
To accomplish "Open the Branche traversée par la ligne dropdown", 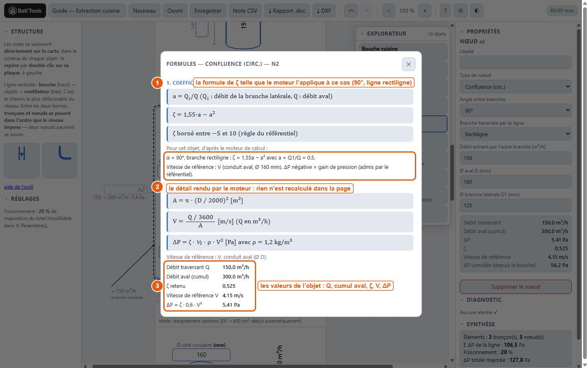I will (516, 134).
